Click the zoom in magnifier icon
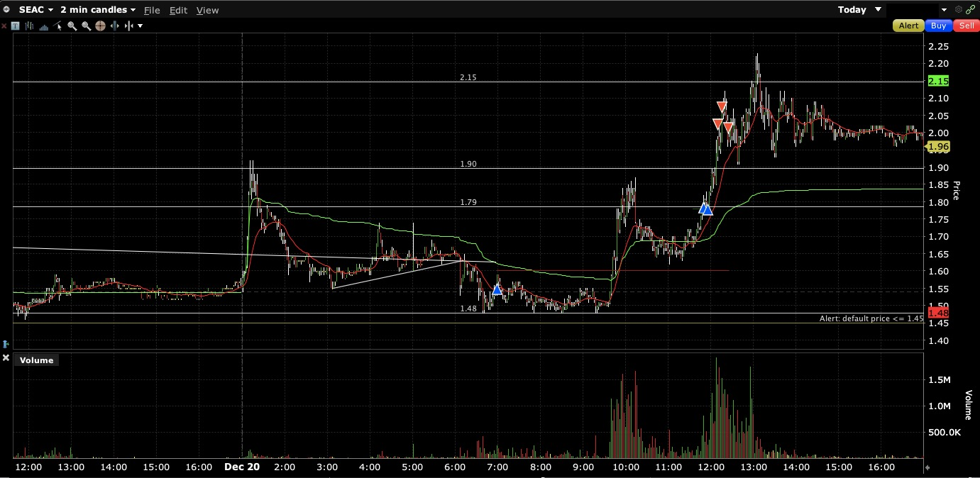The height and width of the screenshot is (478, 980). tap(72, 26)
